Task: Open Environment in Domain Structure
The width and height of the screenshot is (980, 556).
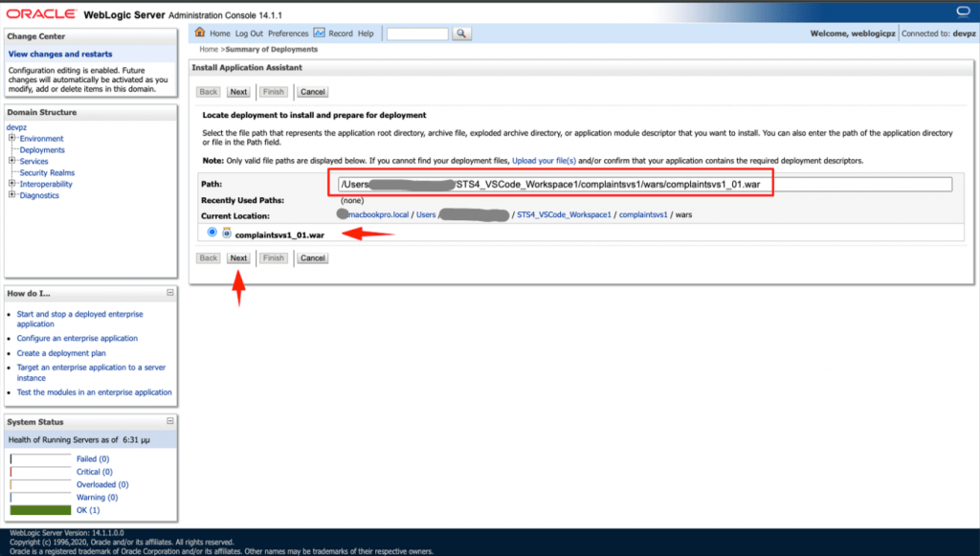Action: pos(41,139)
